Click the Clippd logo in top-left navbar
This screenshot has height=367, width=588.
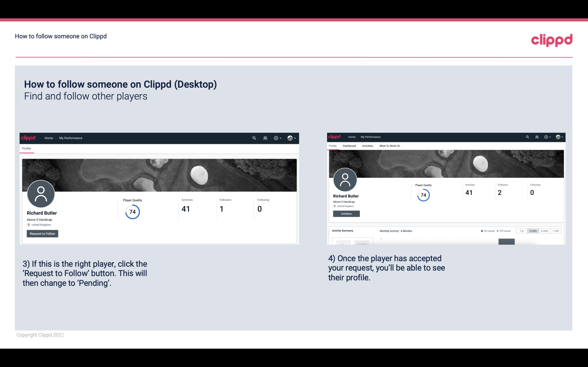click(28, 137)
